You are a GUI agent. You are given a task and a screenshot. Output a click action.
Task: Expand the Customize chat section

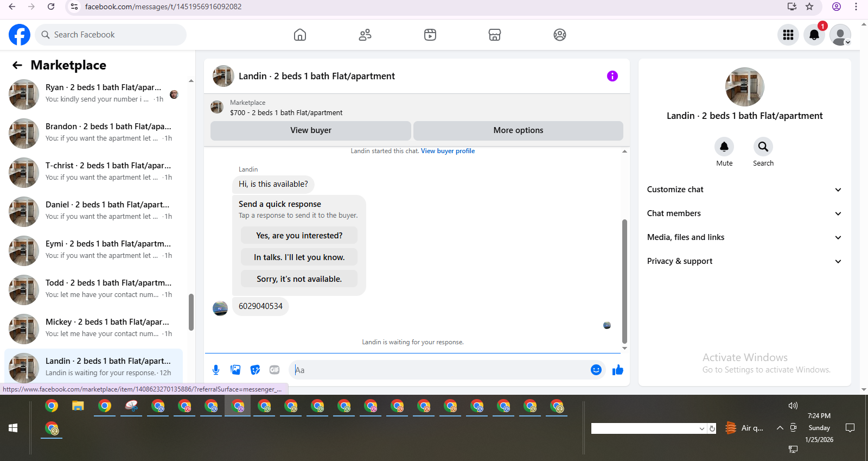coord(744,190)
